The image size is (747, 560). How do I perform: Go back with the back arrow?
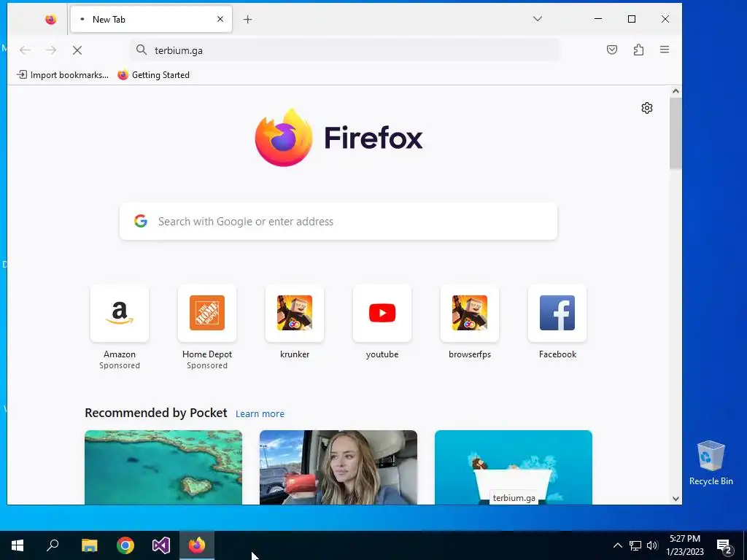point(25,50)
